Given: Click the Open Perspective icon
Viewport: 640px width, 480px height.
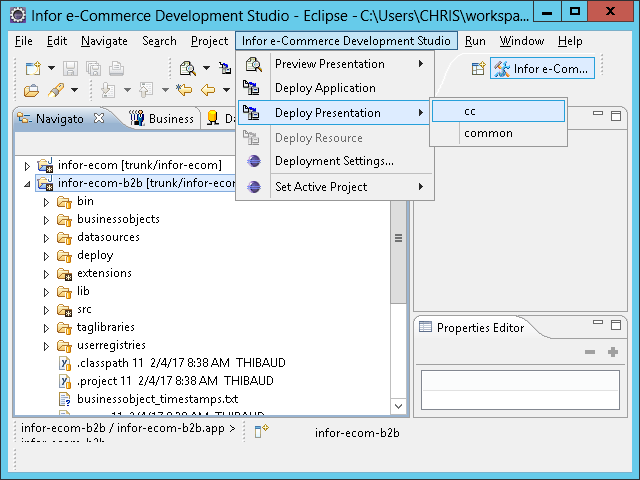Looking at the screenshot, I should tap(478, 68).
